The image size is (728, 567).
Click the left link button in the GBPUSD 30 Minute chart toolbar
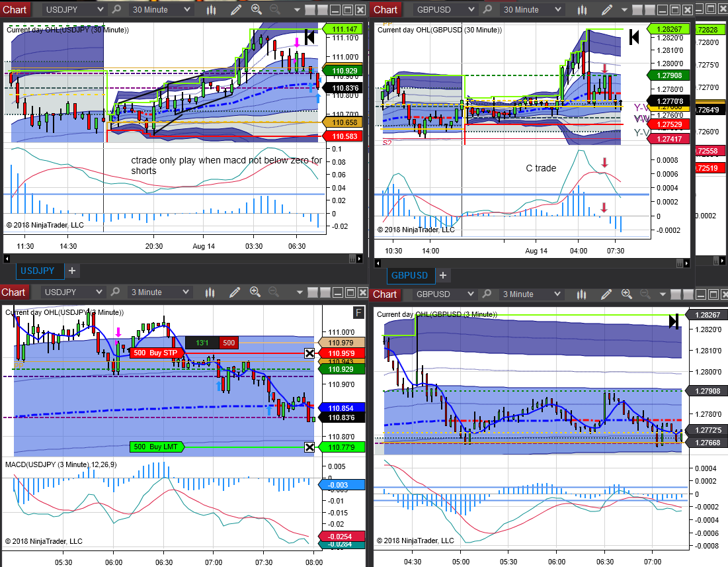[637, 10]
